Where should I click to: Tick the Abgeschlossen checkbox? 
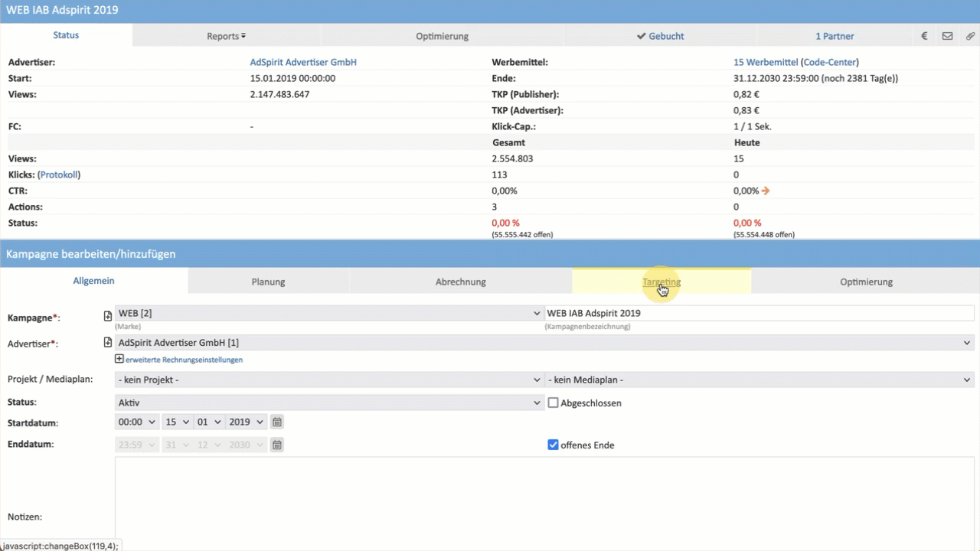pos(553,403)
